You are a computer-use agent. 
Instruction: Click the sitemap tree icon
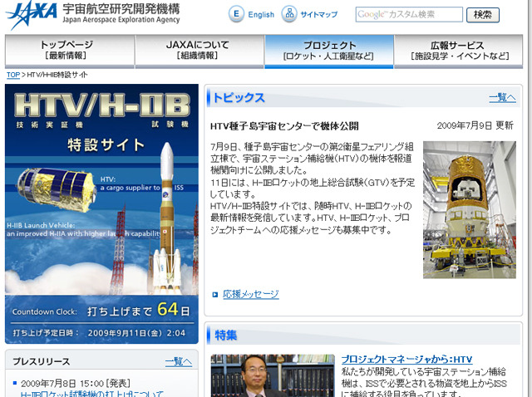[x=289, y=14]
